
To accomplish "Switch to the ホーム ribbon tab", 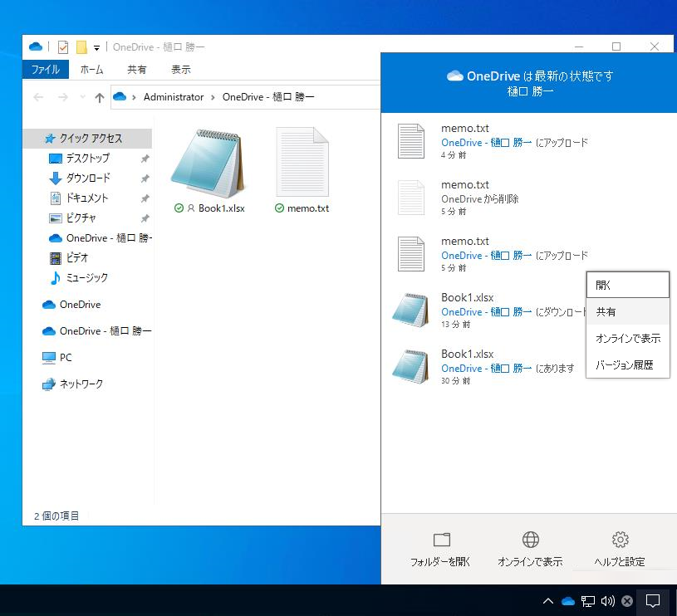I will tap(91, 70).
